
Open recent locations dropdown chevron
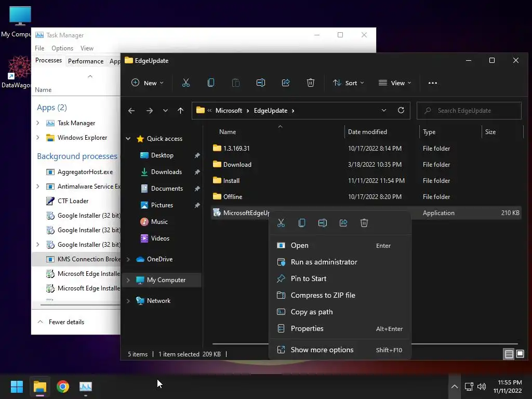165,111
